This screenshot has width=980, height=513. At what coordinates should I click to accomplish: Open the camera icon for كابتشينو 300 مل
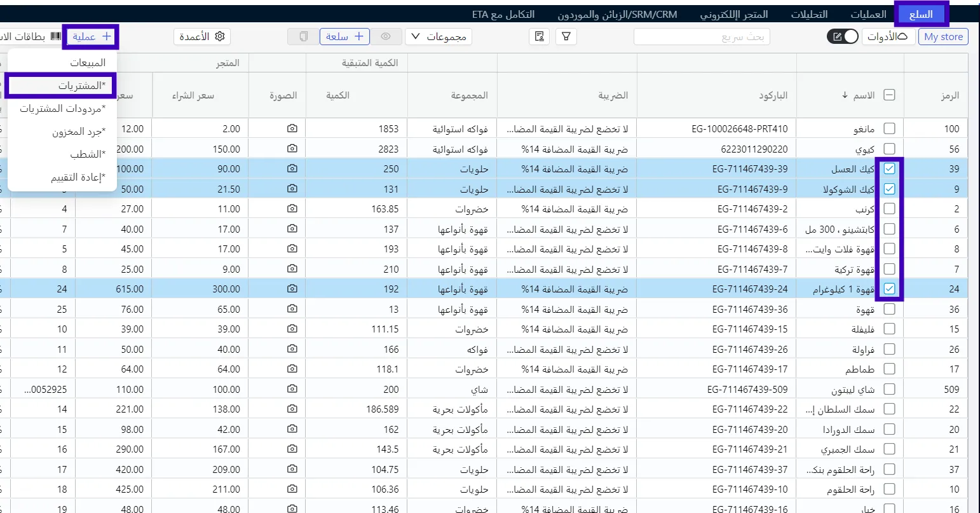coord(292,229)
